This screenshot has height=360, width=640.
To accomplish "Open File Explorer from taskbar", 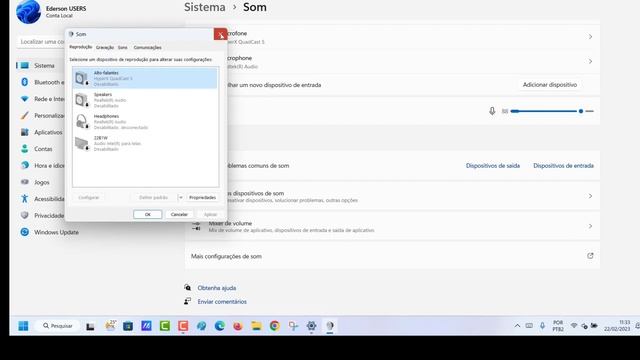I will click(x=256, y=326).
